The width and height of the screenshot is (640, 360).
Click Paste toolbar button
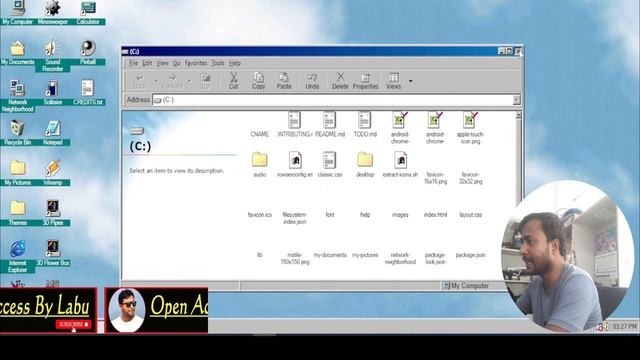tap(284, 80)
